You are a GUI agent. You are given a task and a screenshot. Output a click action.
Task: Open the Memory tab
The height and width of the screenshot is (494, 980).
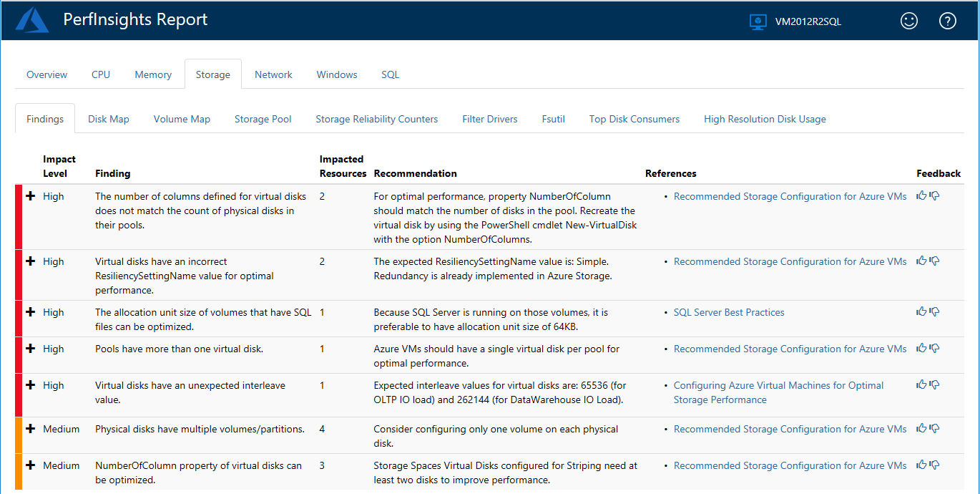coord(153,74)
